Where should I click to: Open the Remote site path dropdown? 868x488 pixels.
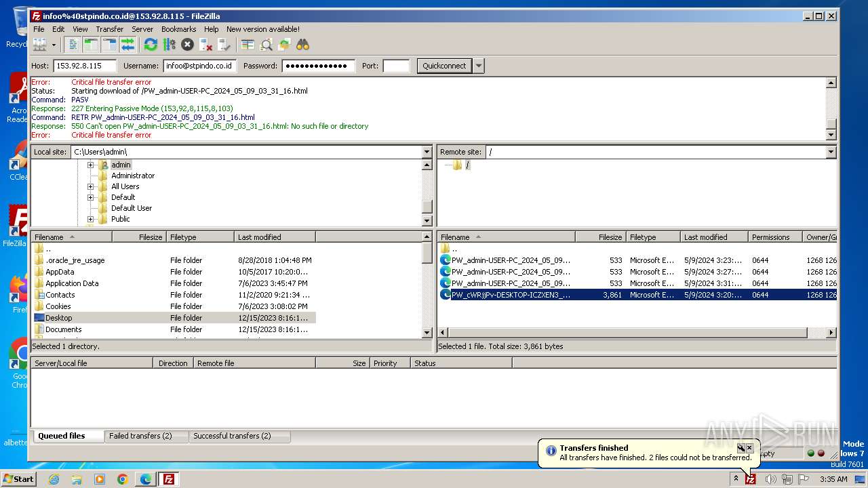pos(831,152)
